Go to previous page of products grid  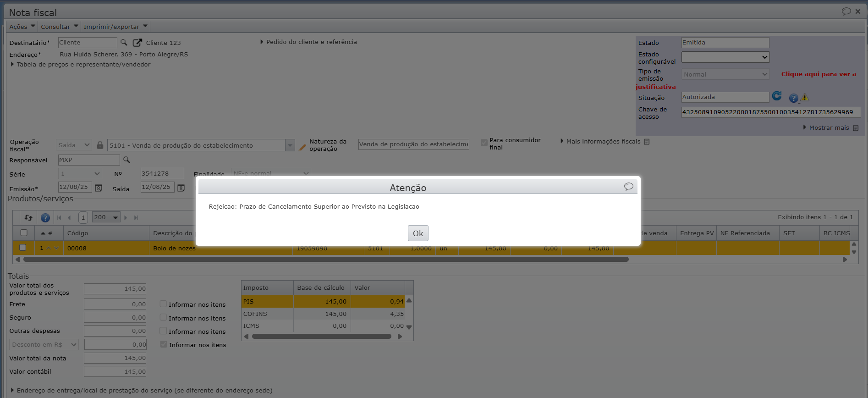69,217
